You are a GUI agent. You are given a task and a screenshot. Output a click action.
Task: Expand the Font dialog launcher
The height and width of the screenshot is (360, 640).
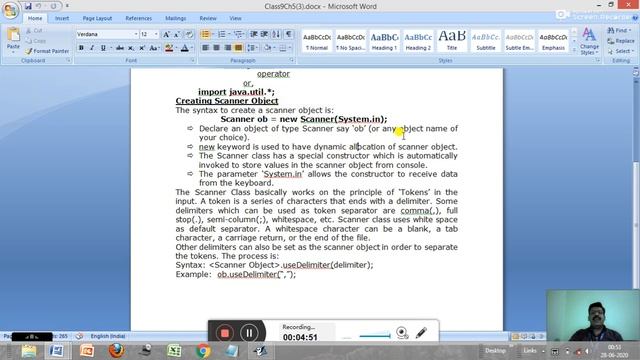[x=192, y=60]
